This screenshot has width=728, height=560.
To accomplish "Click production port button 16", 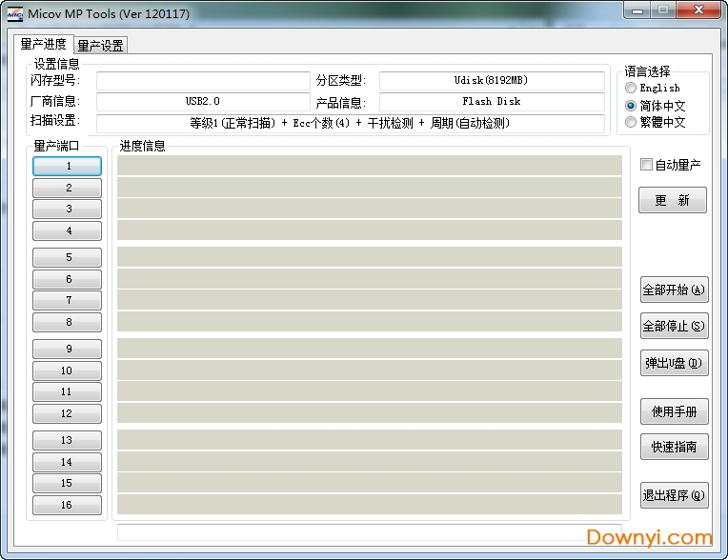I will 68,505.
